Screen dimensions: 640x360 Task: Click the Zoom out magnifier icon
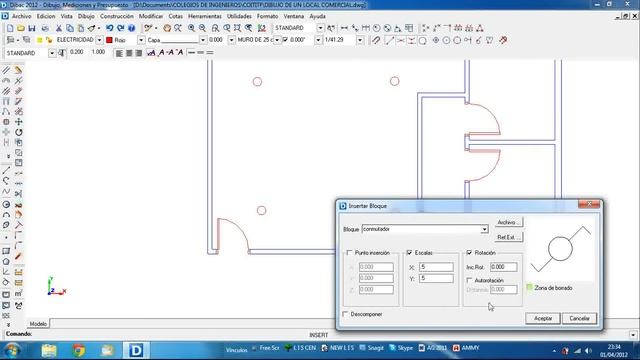pos(202,28)
